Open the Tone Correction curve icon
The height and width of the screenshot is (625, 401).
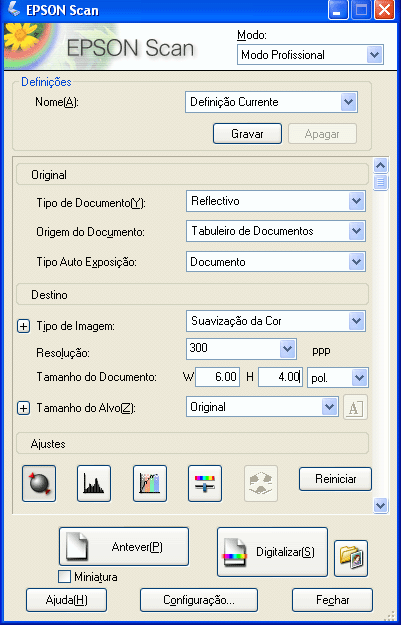click(x=150, y=483)
